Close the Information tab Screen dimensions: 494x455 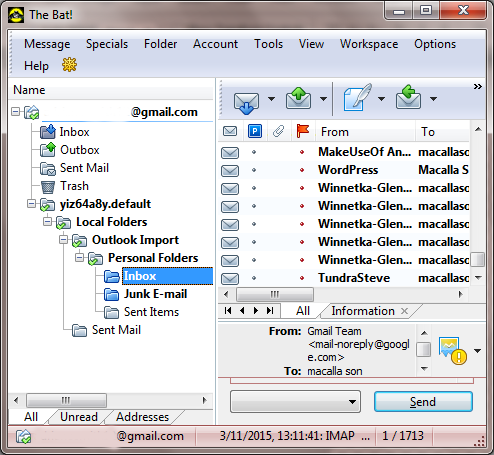point(404,311)
